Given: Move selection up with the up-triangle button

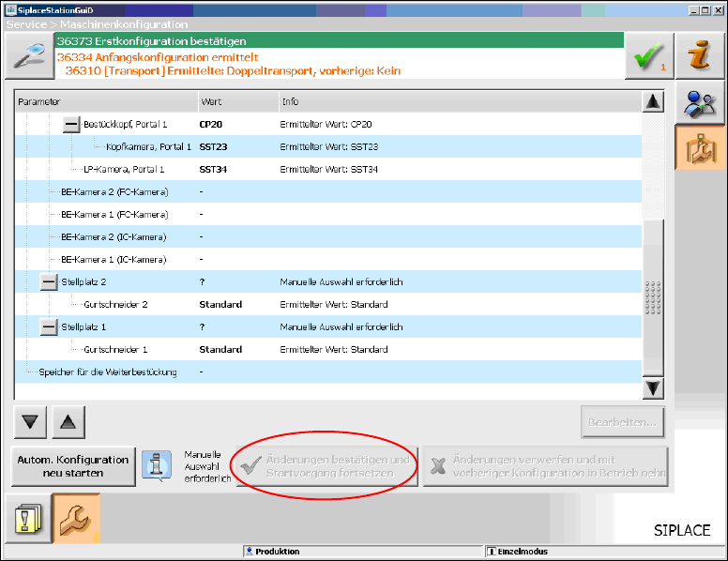Looking at the screenshot, I should coord(68,422).
